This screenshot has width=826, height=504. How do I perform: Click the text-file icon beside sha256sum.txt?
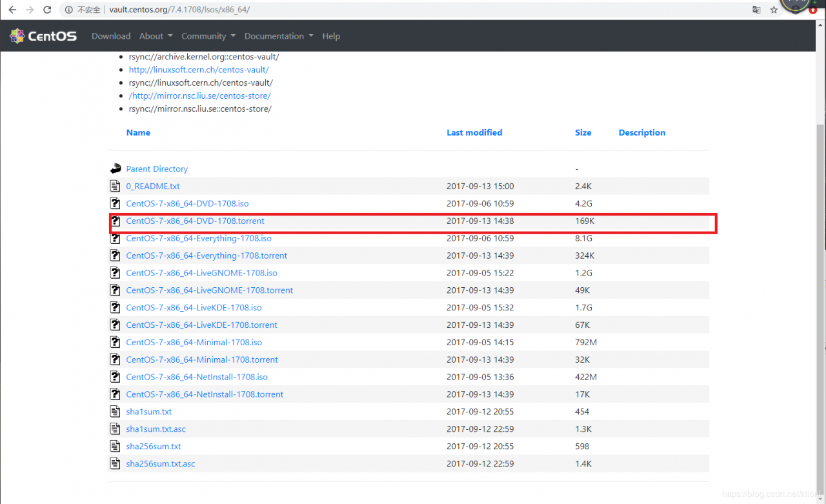[x=116, y=447]
